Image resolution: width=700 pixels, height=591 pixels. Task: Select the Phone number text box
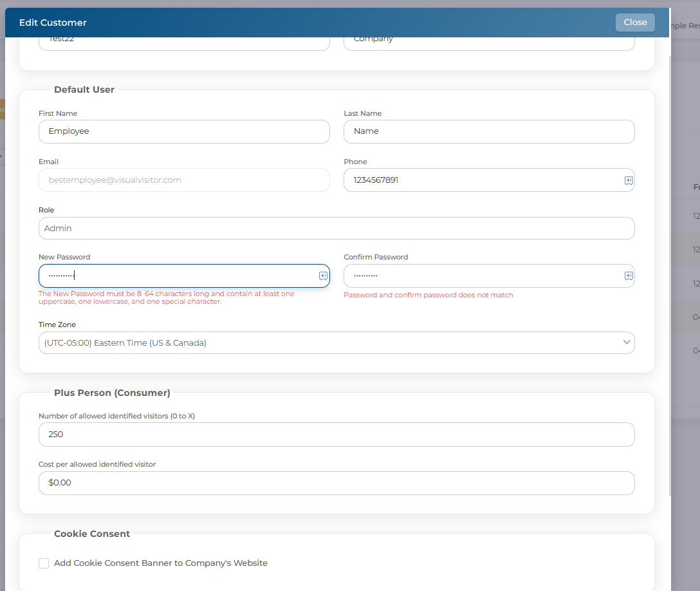pos(483,180)
